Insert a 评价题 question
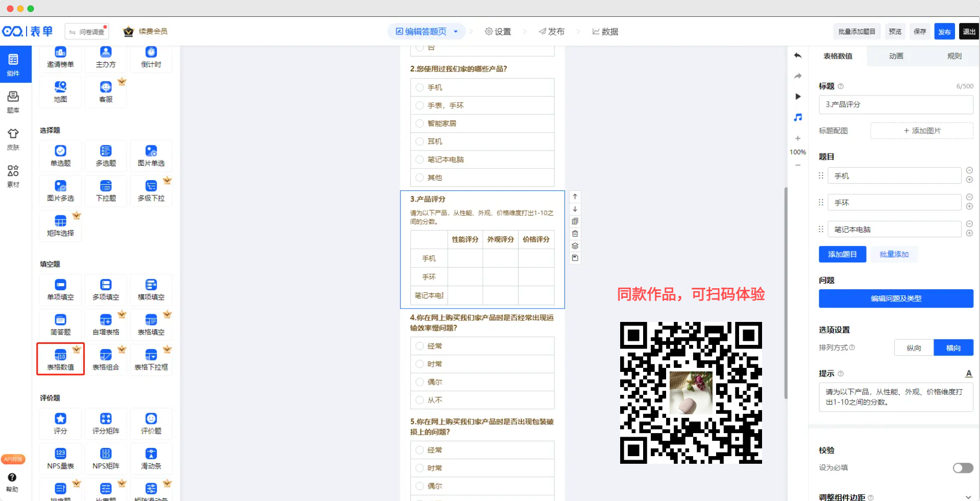The image size is (980, 501). (151, 424)
